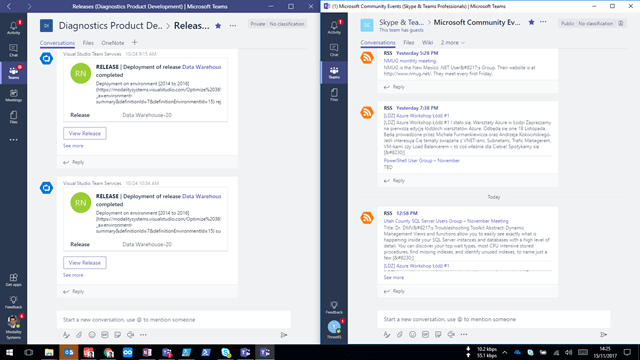Expand 2 more tabs dropdown

point(452,42)
